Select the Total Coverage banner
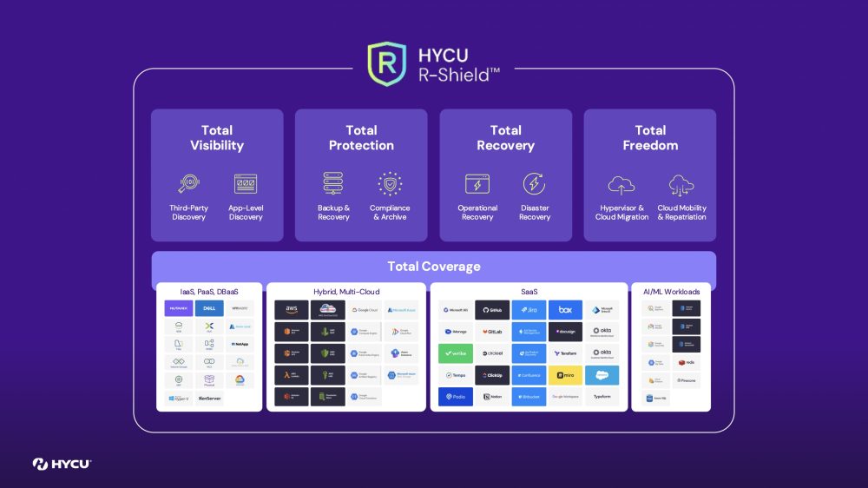868x488 pixels. click(434, 267)
